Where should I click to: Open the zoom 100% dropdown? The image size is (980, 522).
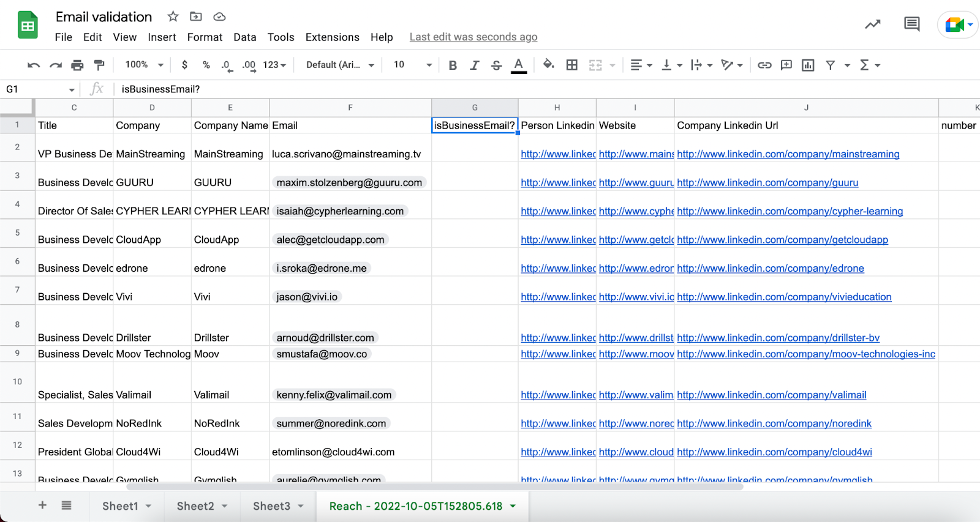point(145,65)
